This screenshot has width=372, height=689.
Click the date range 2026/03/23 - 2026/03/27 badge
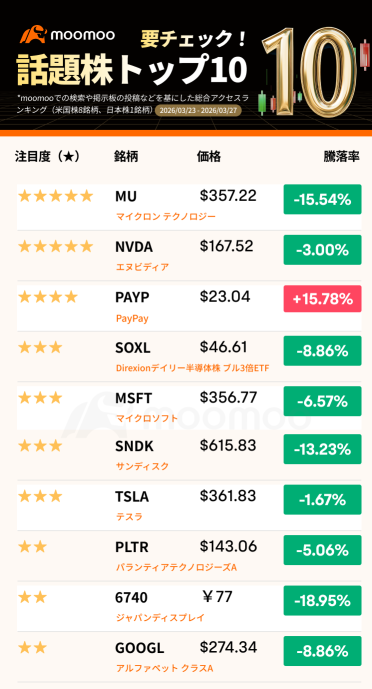tap(199, 110)
